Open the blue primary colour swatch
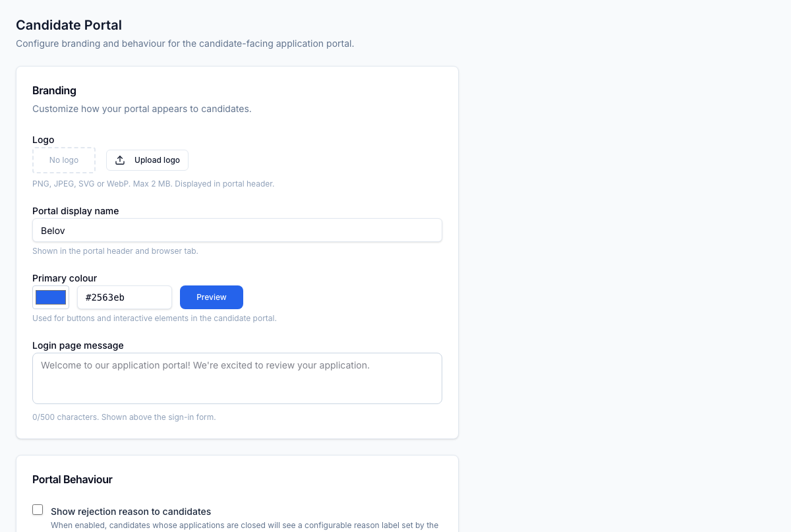The image size is (791, 532). [x=51, y=297]
